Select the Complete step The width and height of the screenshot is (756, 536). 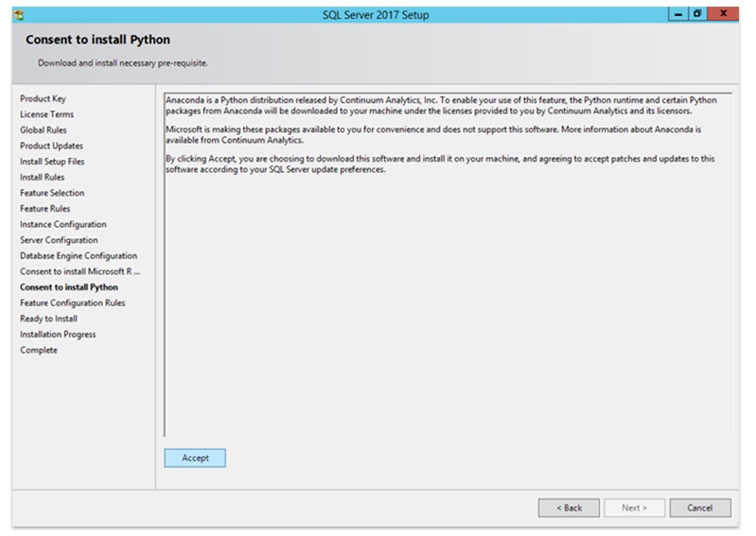coord(39,350)
